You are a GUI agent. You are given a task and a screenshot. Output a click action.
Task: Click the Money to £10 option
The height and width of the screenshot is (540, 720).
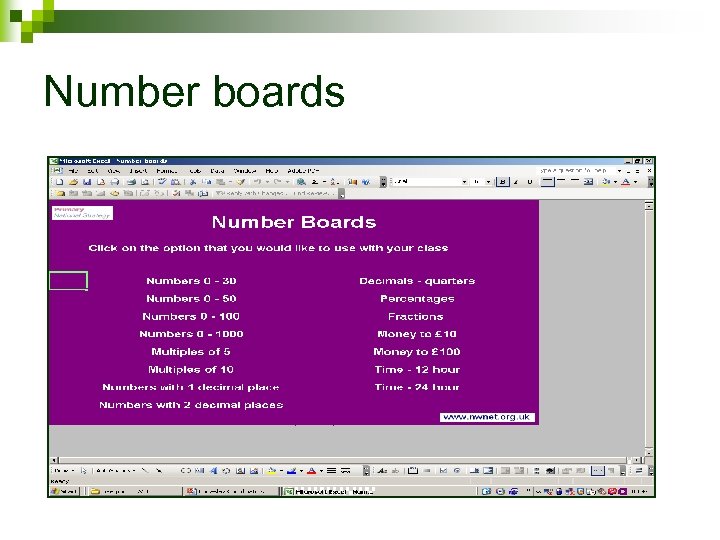(417, 334)
